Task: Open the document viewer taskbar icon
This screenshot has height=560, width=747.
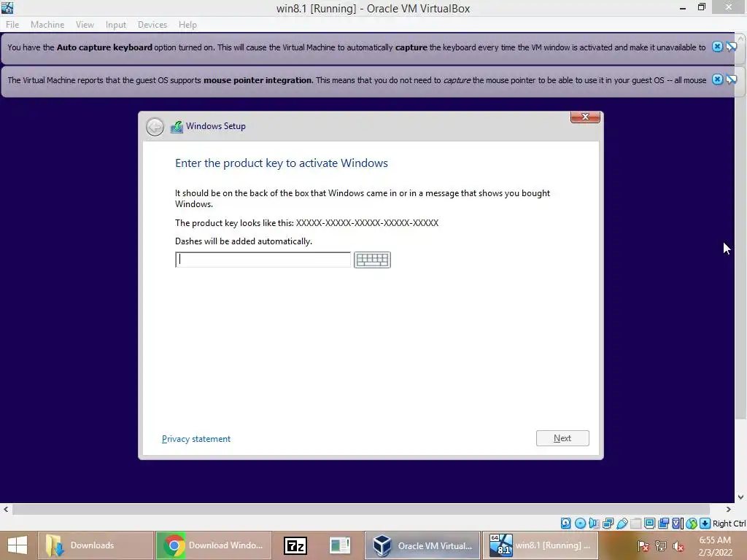Action: (x=340, y=545)
